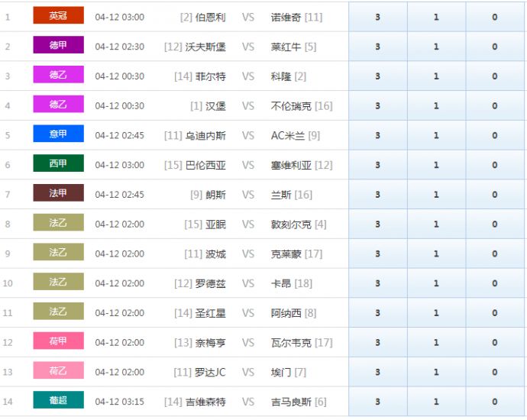Pick 0 for 吉维森特 vs 吉马良斯

495,401
